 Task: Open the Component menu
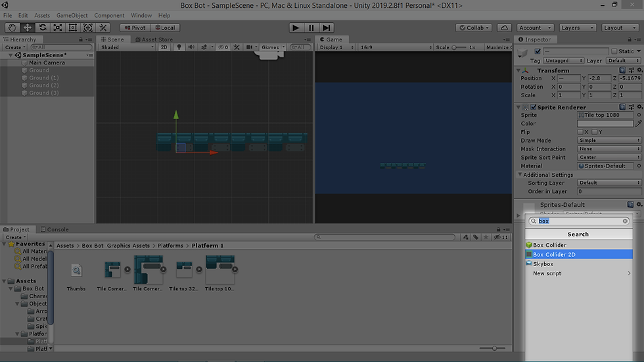pyautogui.click(x=109, y=15)
